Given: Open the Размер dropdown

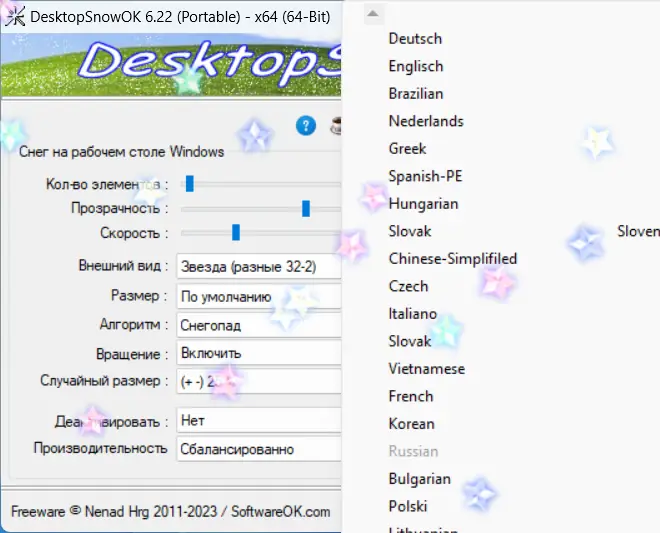Looking at the screenshot, I should point(259,297).
